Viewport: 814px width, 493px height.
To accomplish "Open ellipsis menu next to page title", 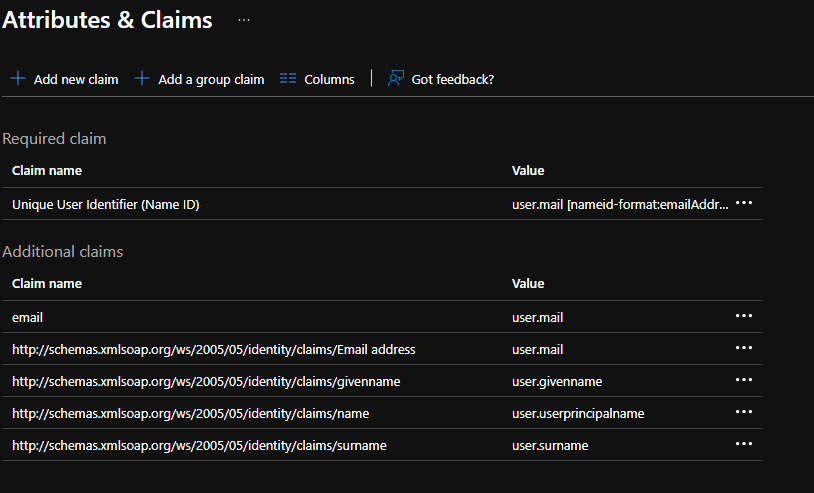I will tap(244, 20).
